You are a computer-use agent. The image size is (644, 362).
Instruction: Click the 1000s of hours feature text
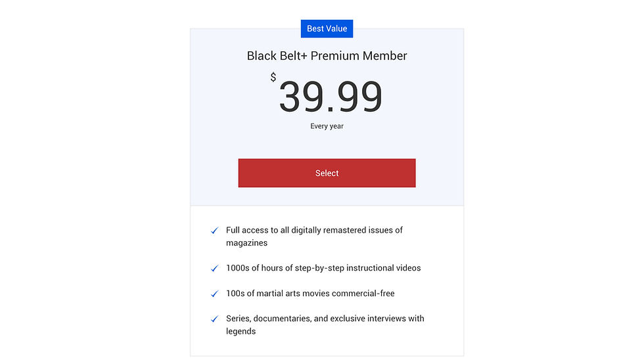click(323, 268)
